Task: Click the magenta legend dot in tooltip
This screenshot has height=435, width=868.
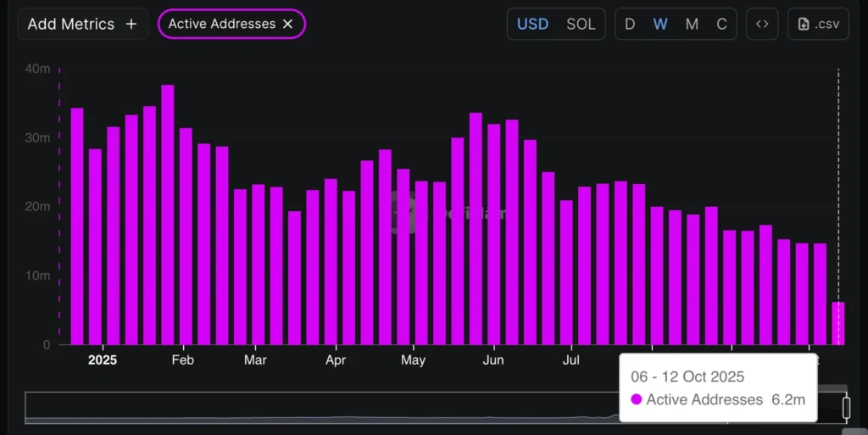Action: tap(636, 399)
